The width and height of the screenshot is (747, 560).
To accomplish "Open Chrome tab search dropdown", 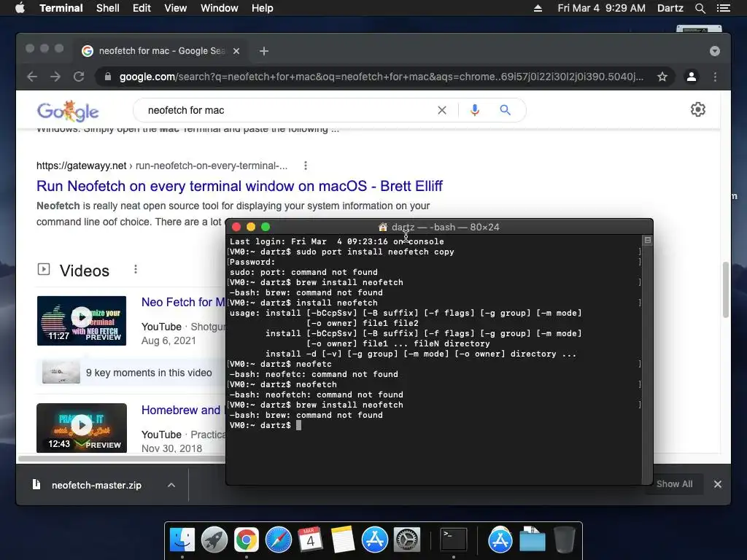I will coord(715,51).
